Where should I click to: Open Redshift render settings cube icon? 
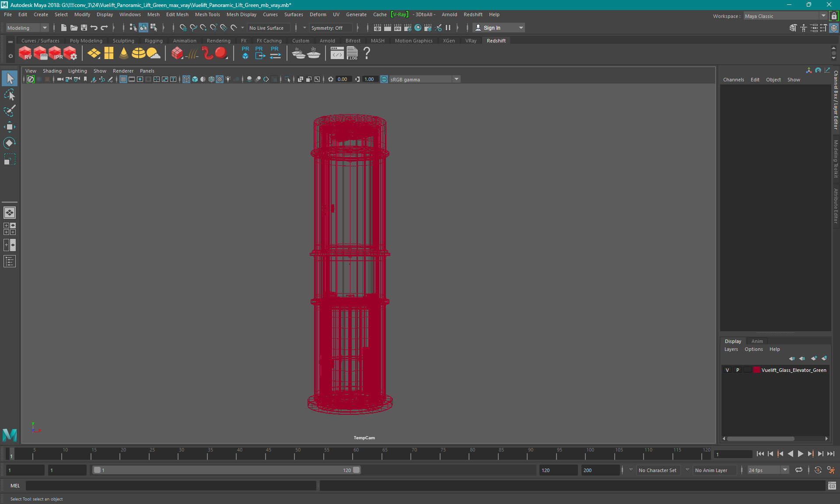point(70,53)
